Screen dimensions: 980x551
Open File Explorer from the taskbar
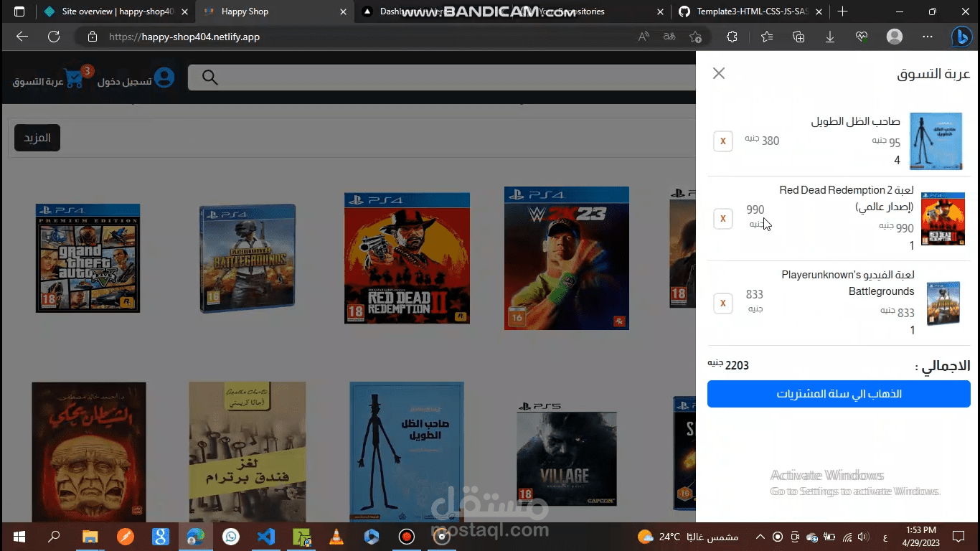click(x=90, y=537)
